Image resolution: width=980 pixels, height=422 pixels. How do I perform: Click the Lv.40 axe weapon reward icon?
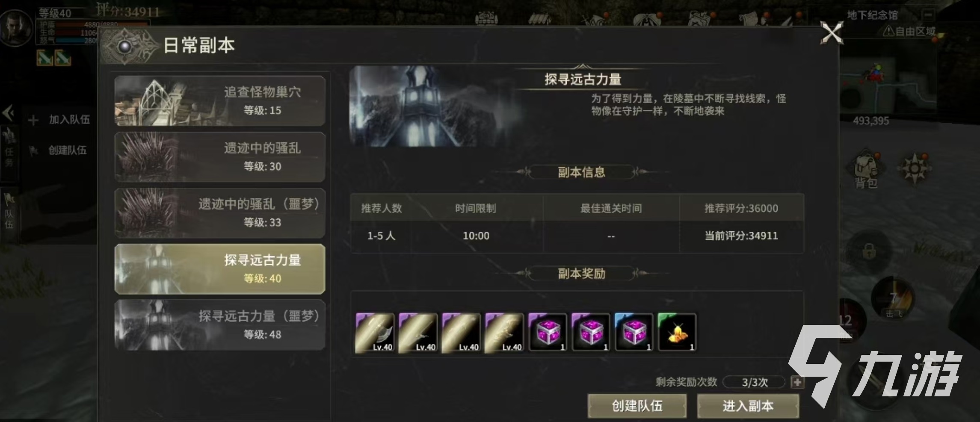[375, 333]
